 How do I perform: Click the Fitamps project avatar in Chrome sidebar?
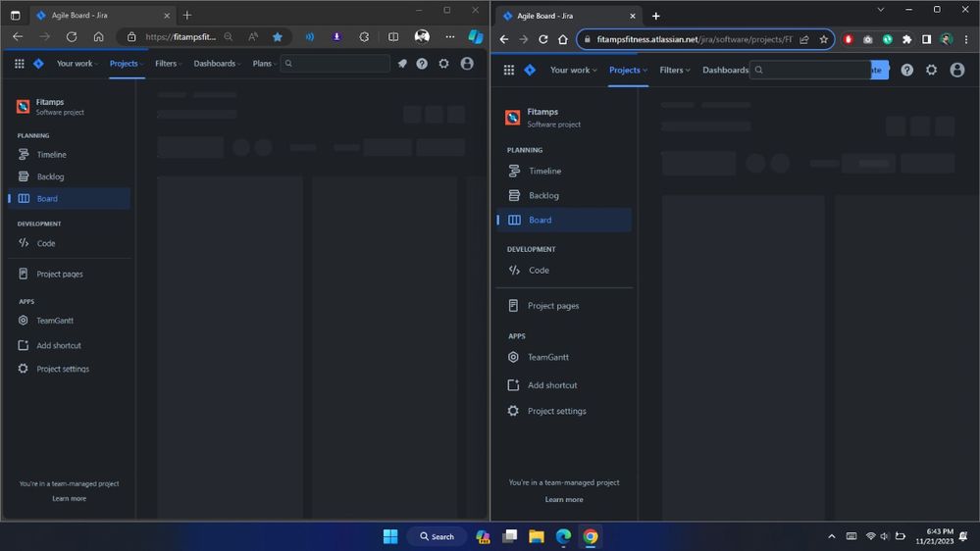(x=512, y=118)
